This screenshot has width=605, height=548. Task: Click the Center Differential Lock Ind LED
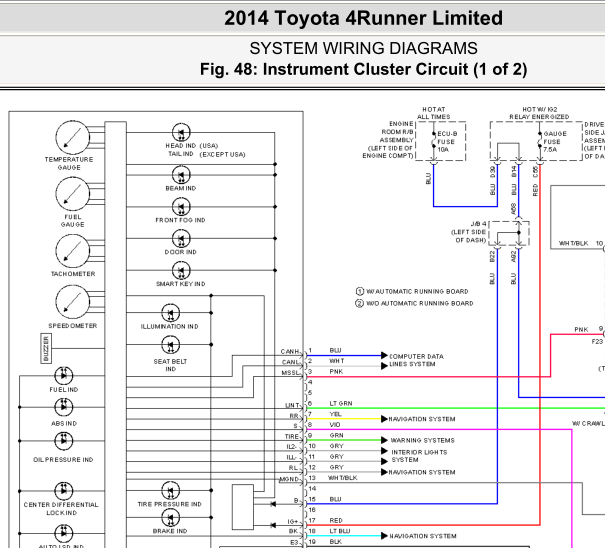click(x=64, y=491)
